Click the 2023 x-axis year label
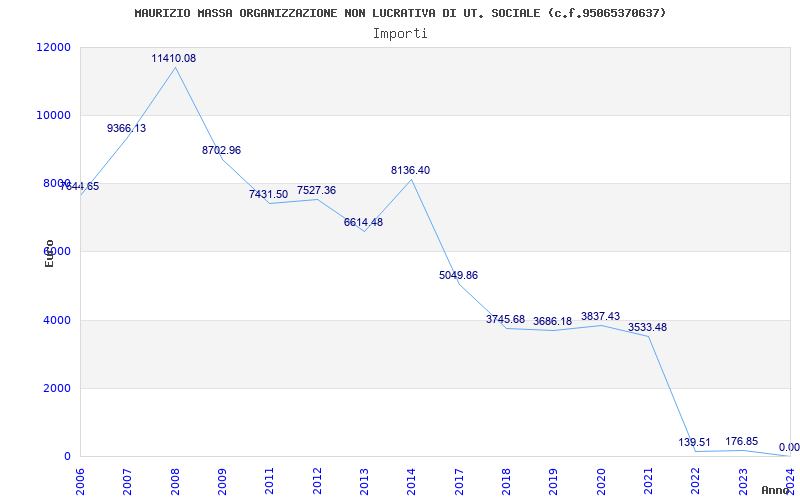800x500 pixels. tap(743, 481)
